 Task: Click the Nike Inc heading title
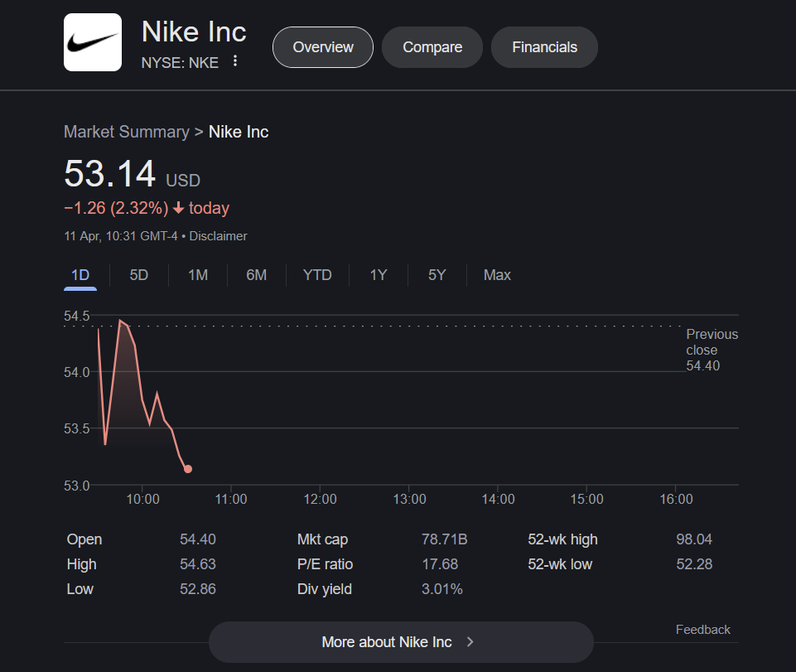194,32
